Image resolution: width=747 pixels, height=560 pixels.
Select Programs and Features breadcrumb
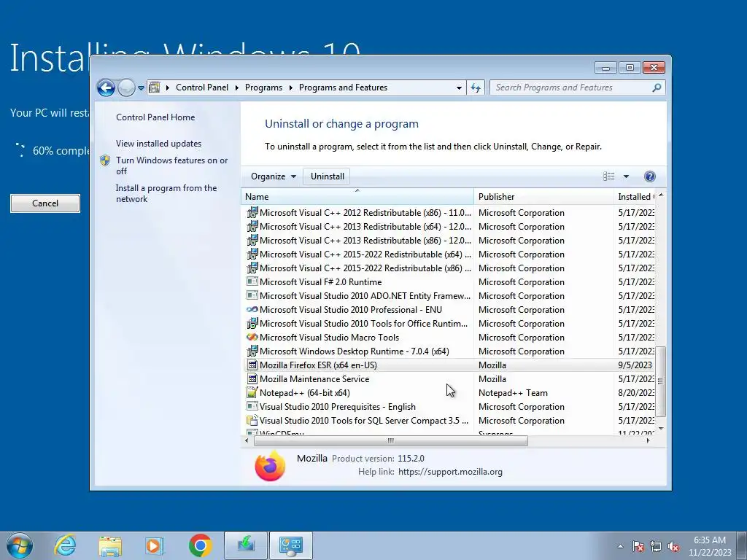click(x=343, y=87)
